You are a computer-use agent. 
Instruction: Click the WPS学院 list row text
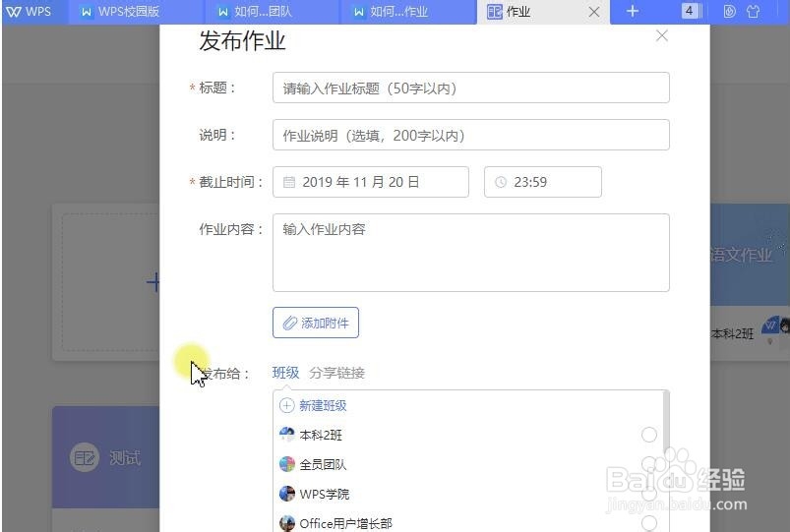(x=325, y=494)
